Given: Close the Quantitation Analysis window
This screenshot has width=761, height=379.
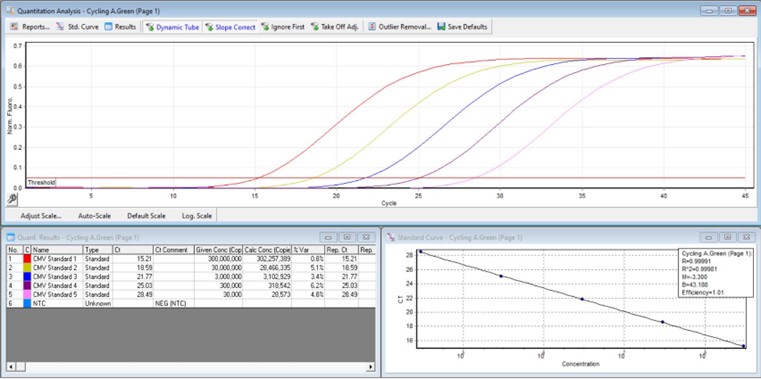Looking at the screenshot, I should point(747,11).
